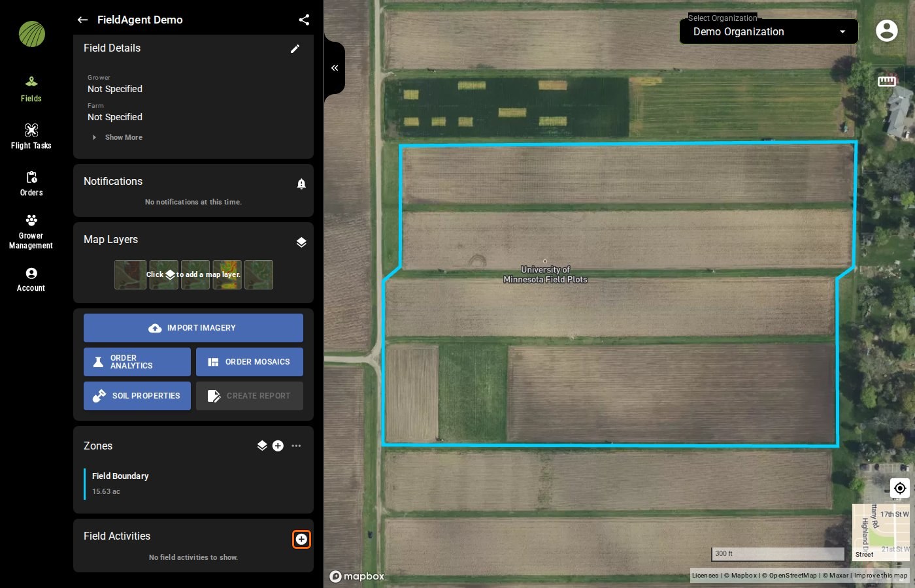The height and width of the screenshot is (588, 915).
Task: Open the Select Organization dropdown
Action: (x=769, y=31)
